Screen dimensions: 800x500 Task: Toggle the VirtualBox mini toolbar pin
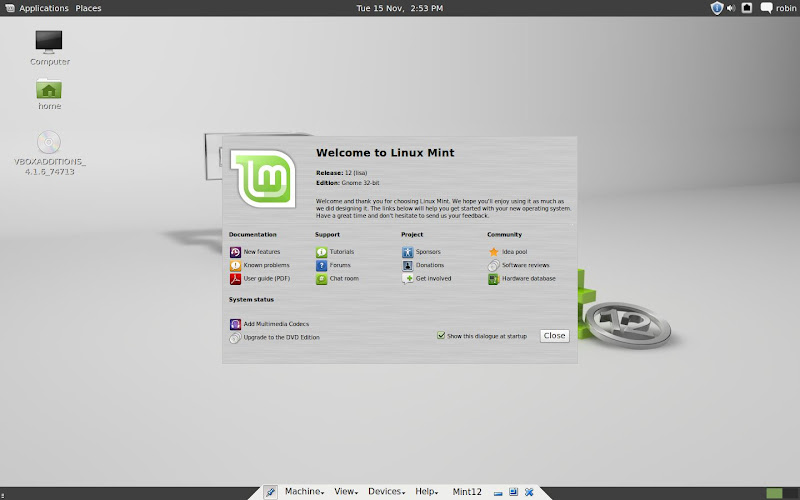pos(270,492)
